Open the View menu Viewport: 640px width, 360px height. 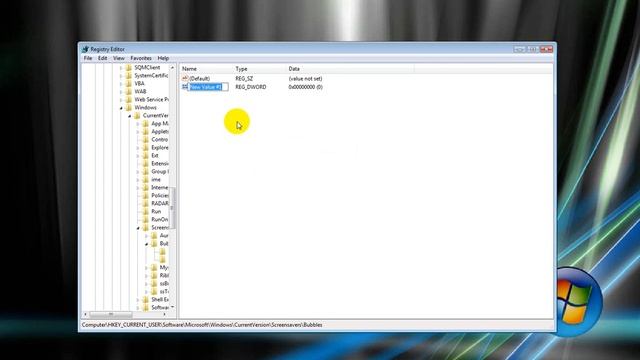pyautogui.click(x=119, y=58)
